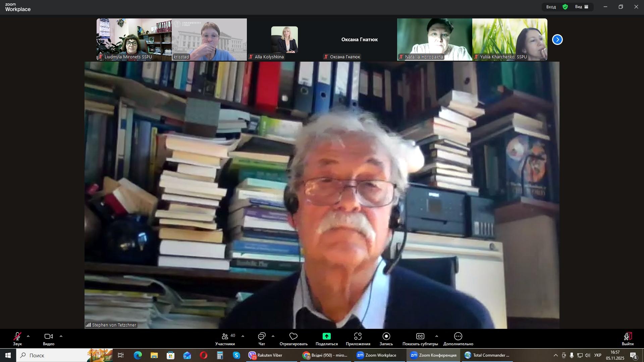Show next participants with blue arrow
Screen dimensions: 644x362
557,40
